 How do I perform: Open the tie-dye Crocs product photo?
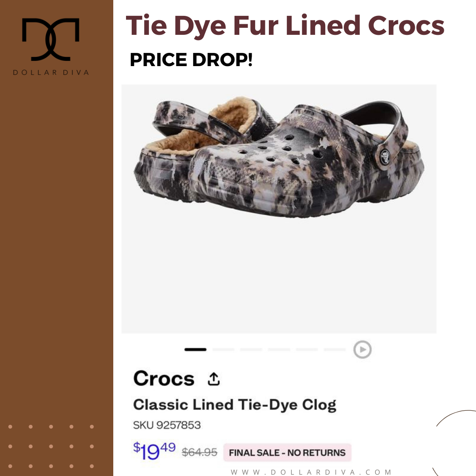click(279, 209)
